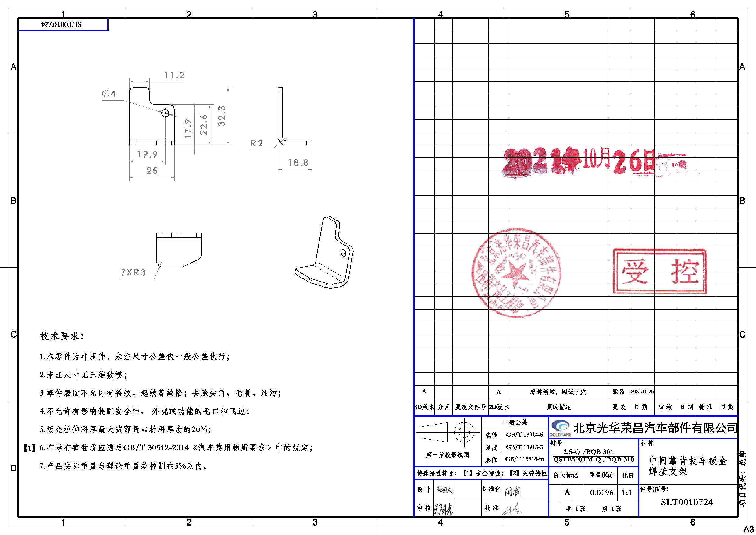Click the 技术要求 heading
The height and width of the screenshot is (535, 756).
[62, 336]
